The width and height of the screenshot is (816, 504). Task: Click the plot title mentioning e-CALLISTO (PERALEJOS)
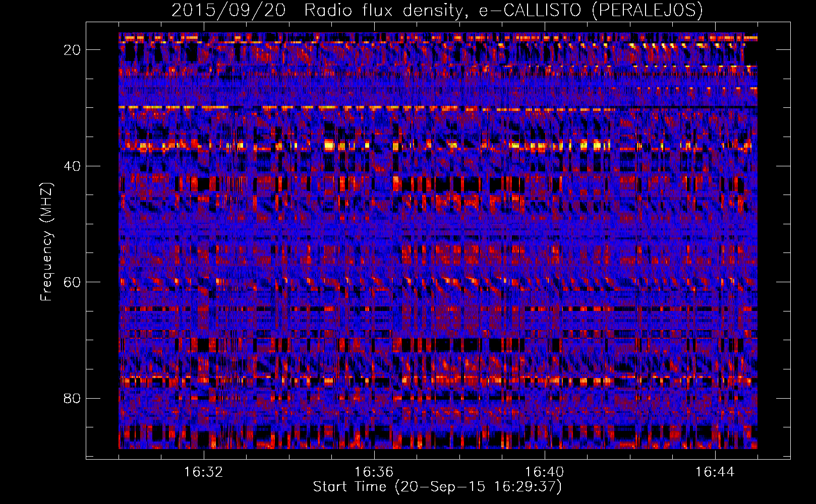tap(437, 11)
